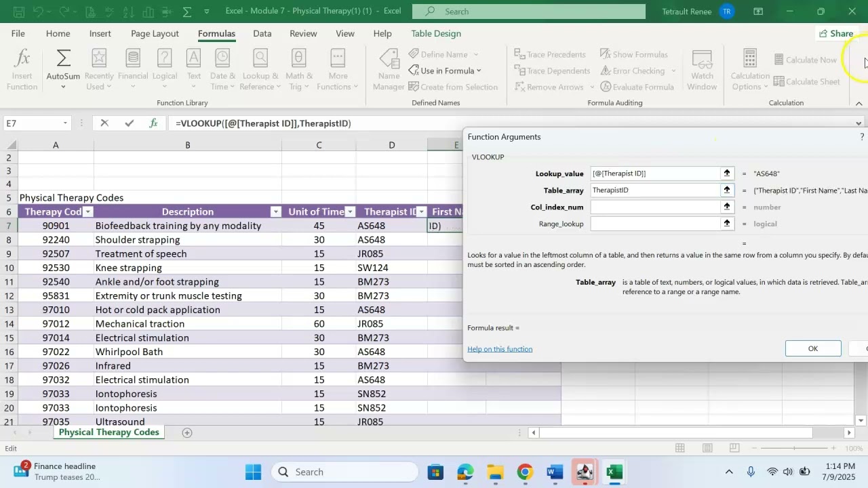Viewport: 868px width, 488px height.
Task: Collapse dialog for Range_lookup range selection
Action: [727, 224]
